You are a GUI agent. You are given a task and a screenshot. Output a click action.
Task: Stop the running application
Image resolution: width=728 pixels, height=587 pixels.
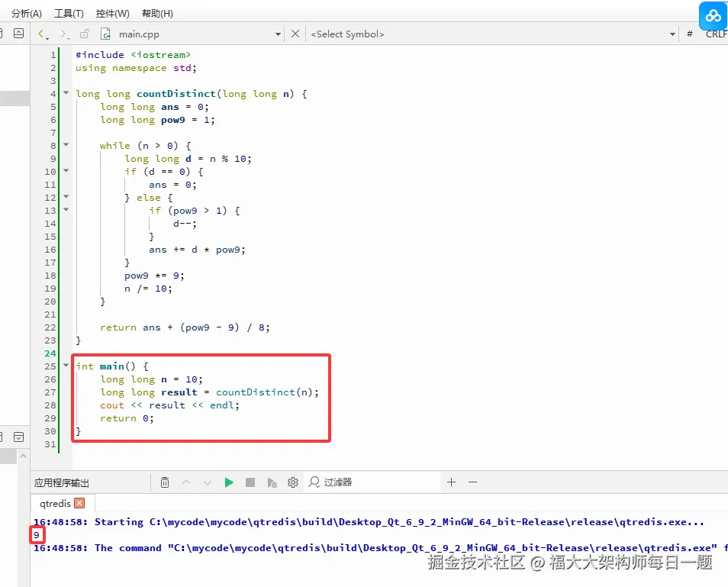tap(250, 482)
